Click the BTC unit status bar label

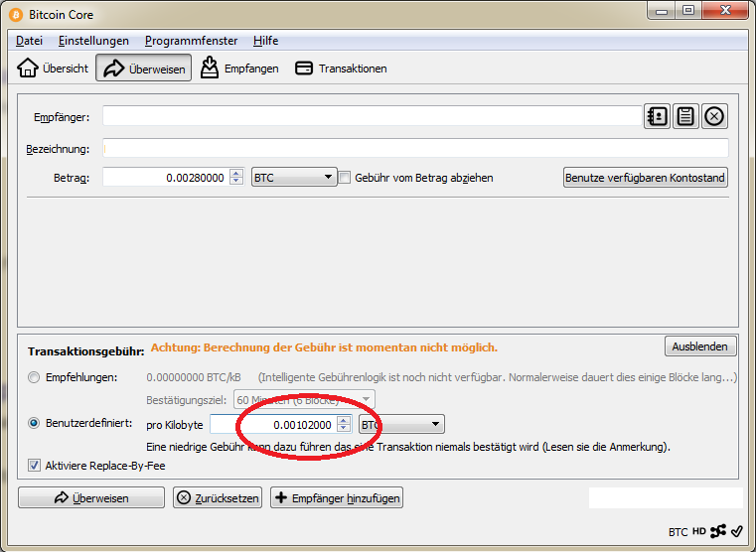(678, 532)
